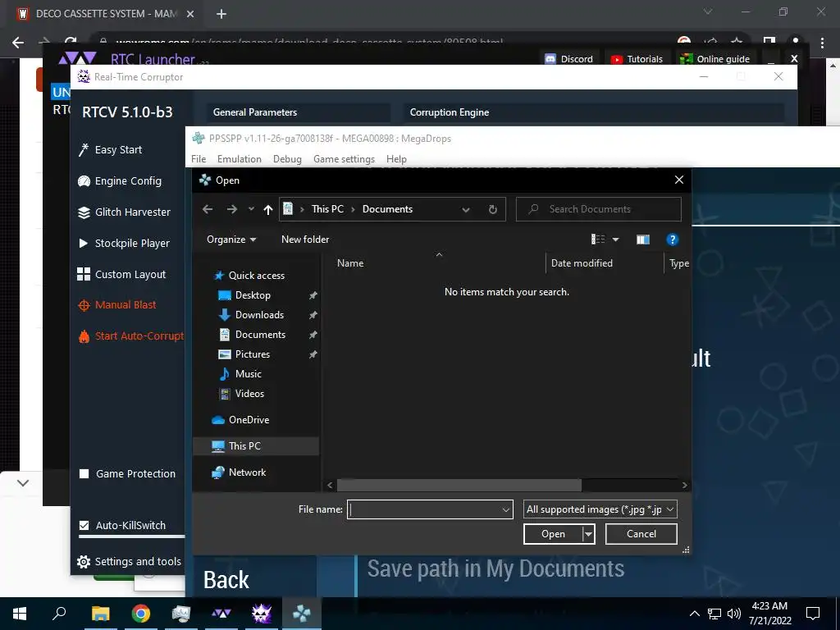
Task: Open view options dropdown arrow
Action: tap(615, 240)
